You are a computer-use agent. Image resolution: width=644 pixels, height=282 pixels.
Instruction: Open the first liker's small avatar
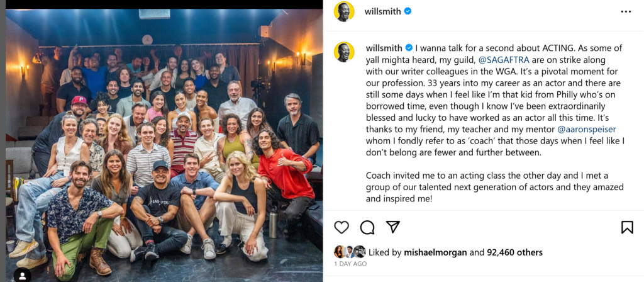click(x=340, y=252)
